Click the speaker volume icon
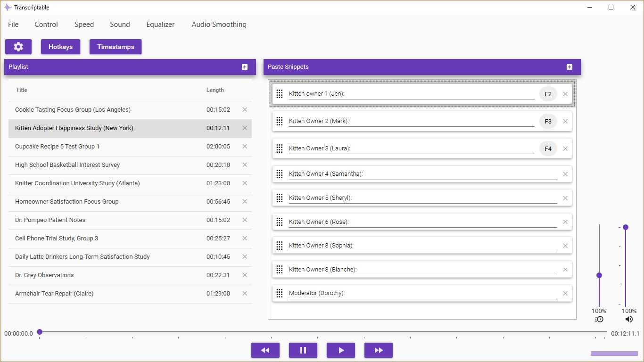The image size is (644, 362). pos(628,319)
